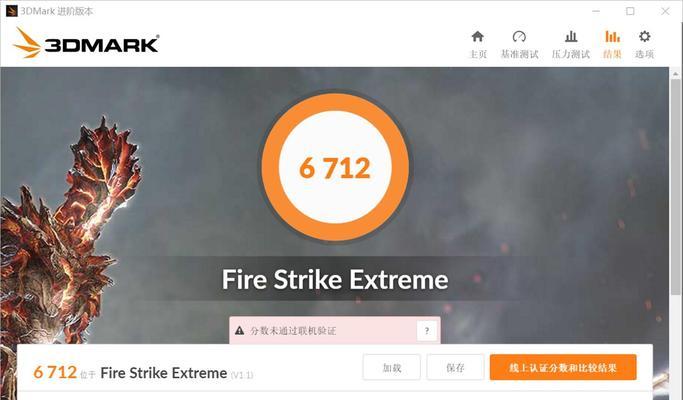Viewport: 683px width, 400px height.
Task: Click the 保存 (save) button
Action: pyautogui.click(x=455, y=367)
